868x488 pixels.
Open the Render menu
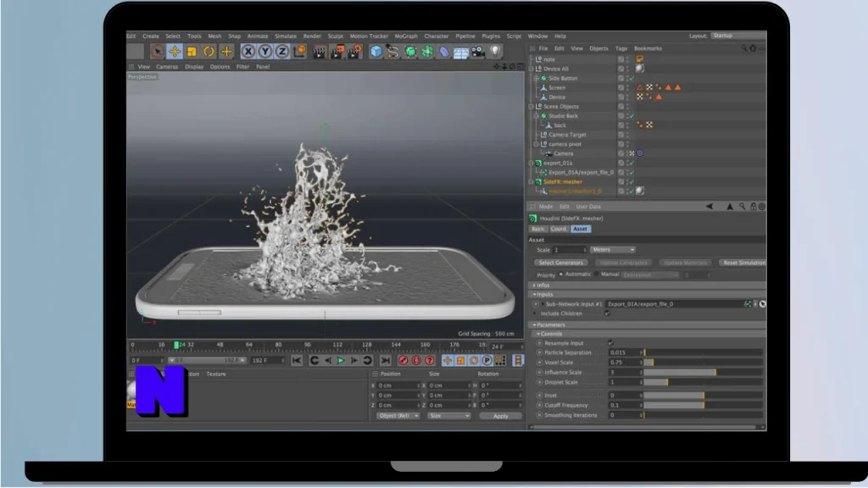click(312, 36)
